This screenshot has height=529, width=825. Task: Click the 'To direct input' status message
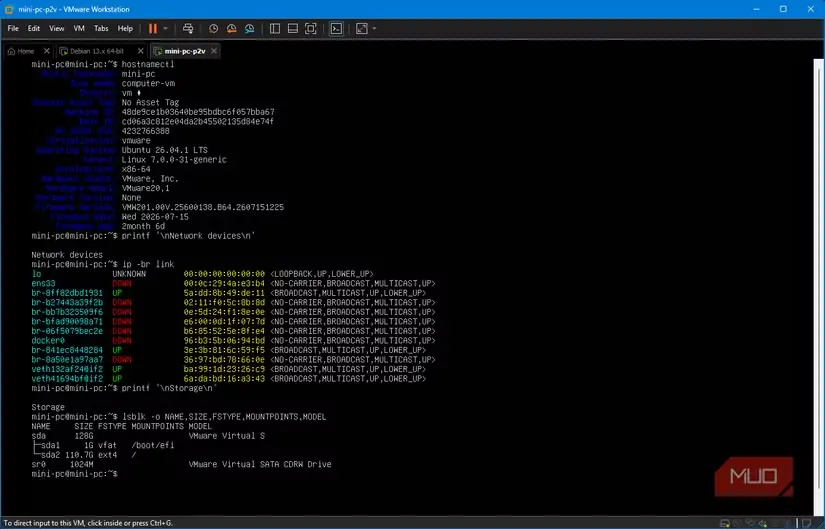88,523
